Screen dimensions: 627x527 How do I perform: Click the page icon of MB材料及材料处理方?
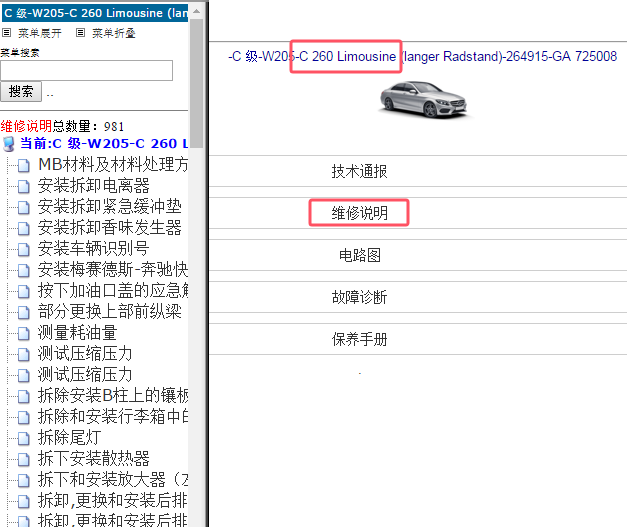[24, 165]
